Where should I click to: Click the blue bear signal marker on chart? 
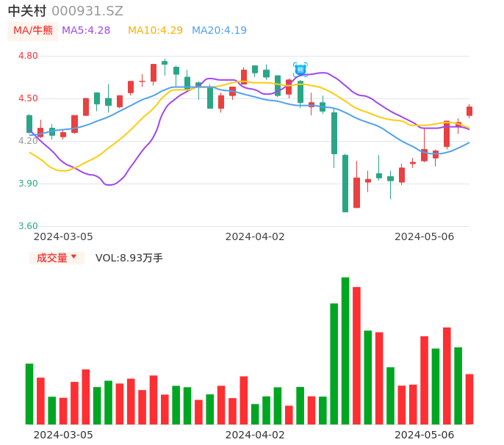[300, 69]
